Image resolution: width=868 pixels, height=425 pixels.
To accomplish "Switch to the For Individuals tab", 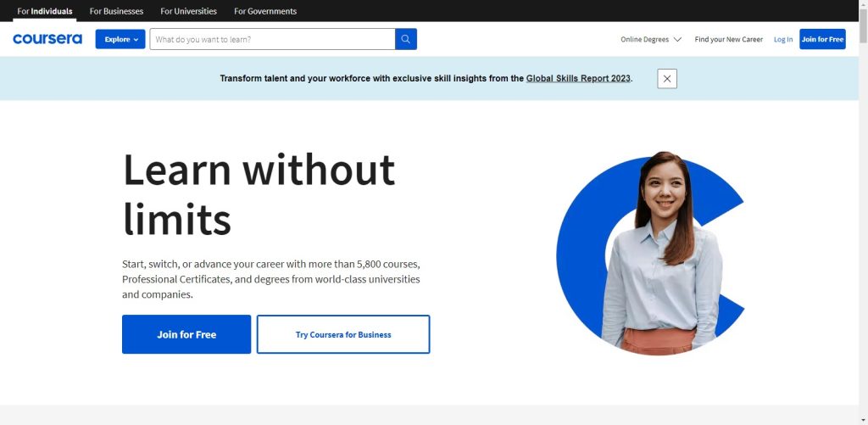I will tap(44, 11).
